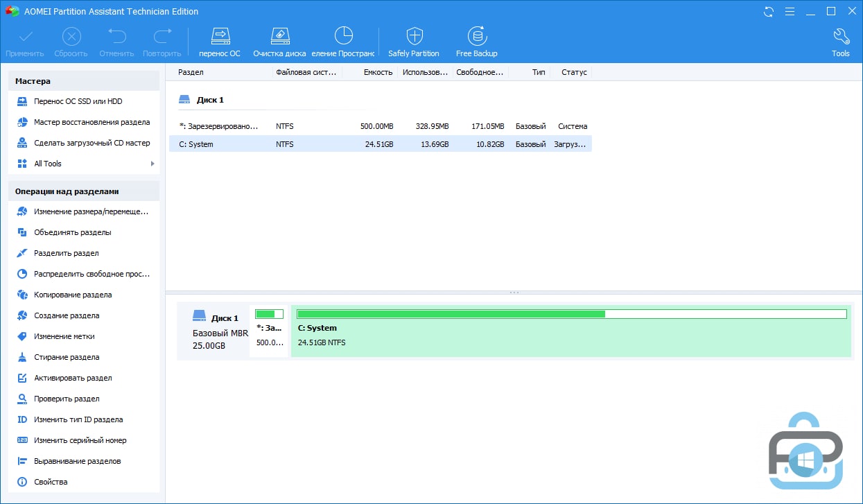Click Объединять разделы operation
Viewport: 863px width, 504px height.
click(73, 232)
